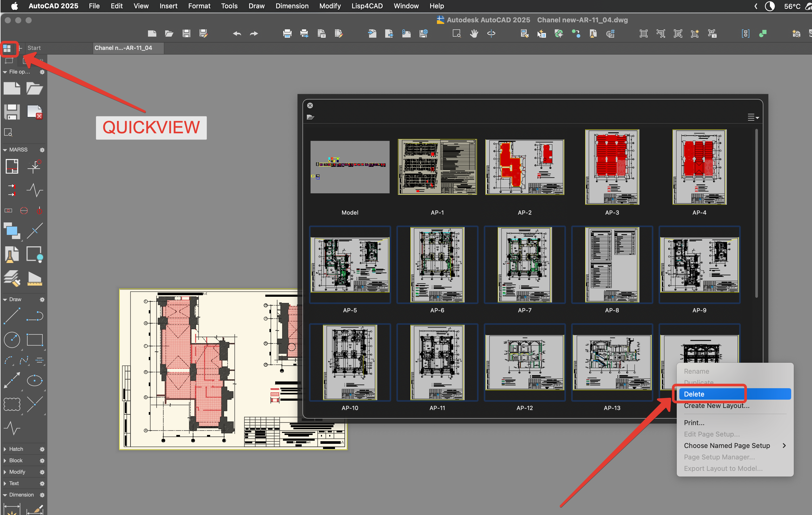The height and width of the screenshot is (515, 812).
Task: Click the New drawing icon in top toolbar
Action: coord(152,33)
